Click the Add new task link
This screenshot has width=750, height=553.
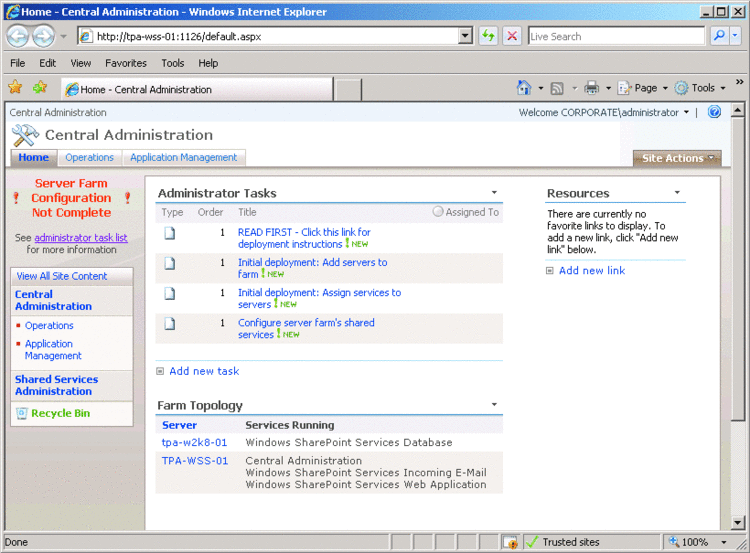tap(204, 371)
